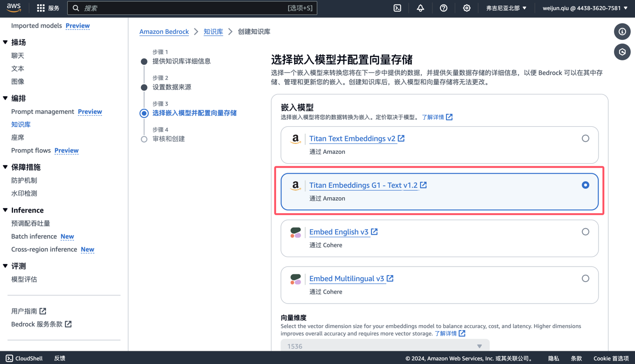Collapse the 保障措施 sidebar section
Viewport: 635px width, 364px height.
pos(5,167)
